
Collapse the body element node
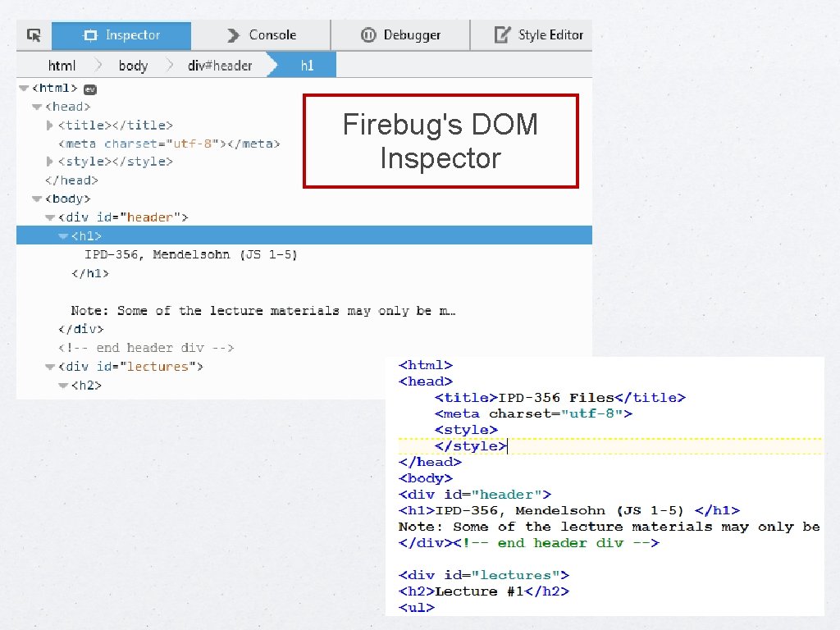(x=36, y=199)
